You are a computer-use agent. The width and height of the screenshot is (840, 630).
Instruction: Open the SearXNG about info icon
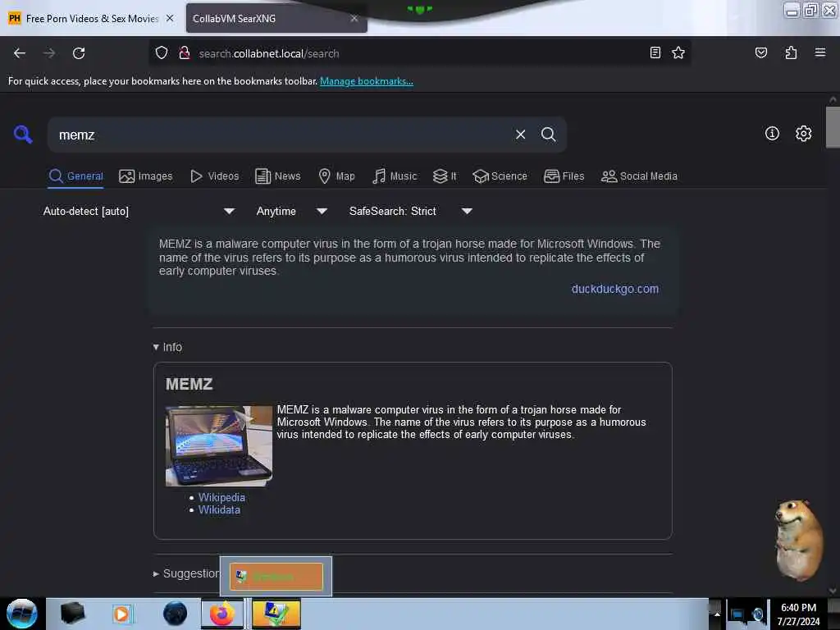pos(772,134)
